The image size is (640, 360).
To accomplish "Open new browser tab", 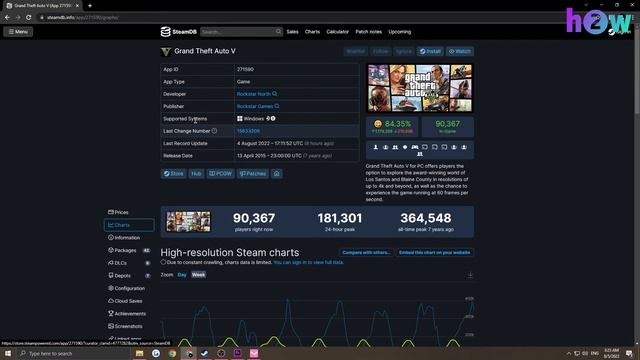I will pos(90,6).
